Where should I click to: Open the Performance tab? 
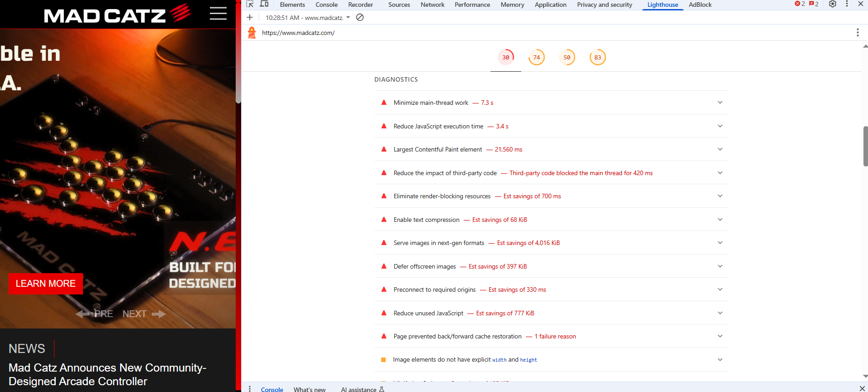(x=472, y=5)
